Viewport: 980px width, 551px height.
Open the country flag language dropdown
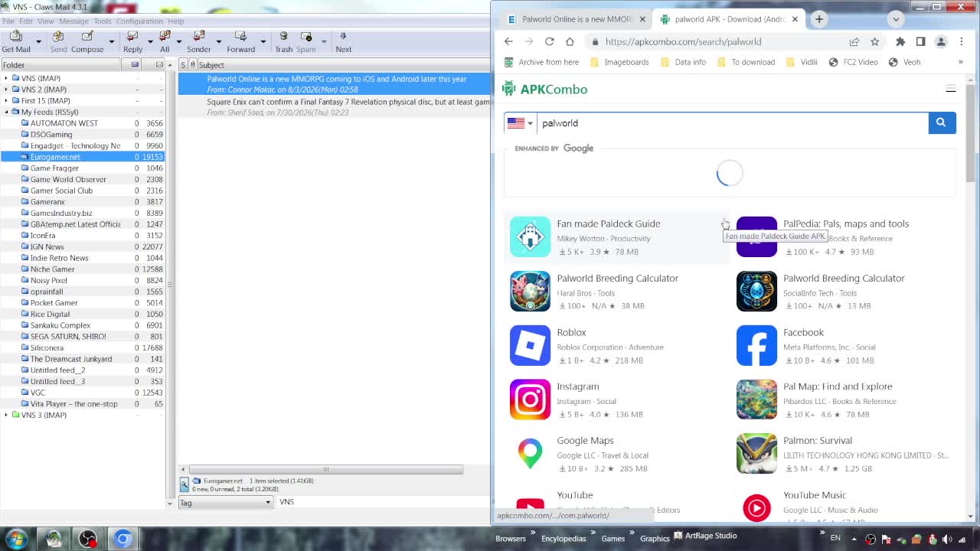click(520, 123)
